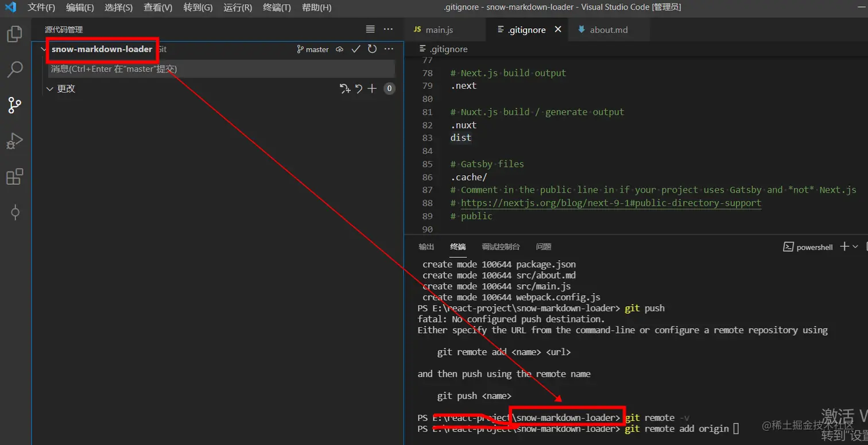Click the VS Code logo icon

pos(10,7)
